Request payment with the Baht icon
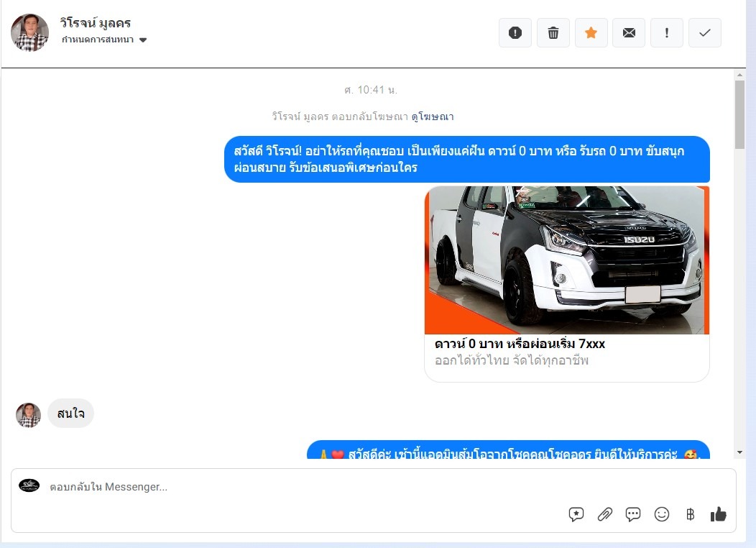The height and width of the screenshot is (548, 756). pos(690,515)
